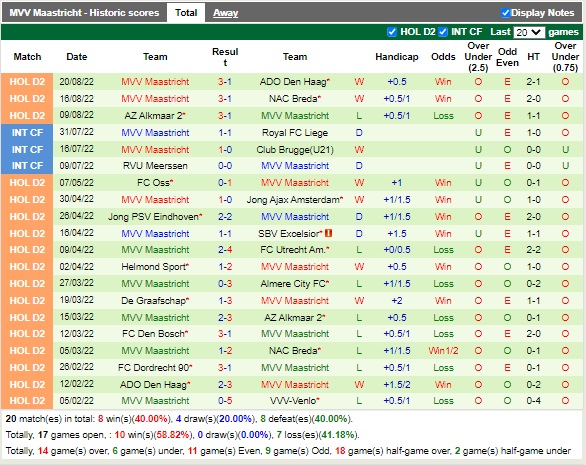Toggle the Display Notes checkbox
Image resolution: width=586 pixels, height=465 pixels.
coord(505,13)
